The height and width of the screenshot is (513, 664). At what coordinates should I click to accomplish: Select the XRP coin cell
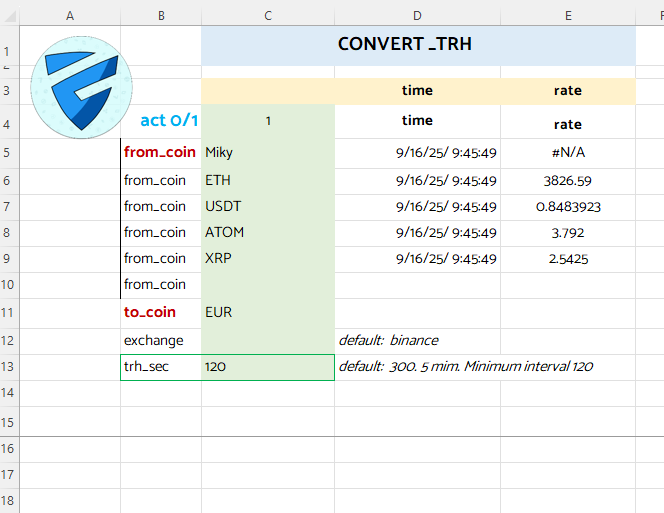pos(267,259)
